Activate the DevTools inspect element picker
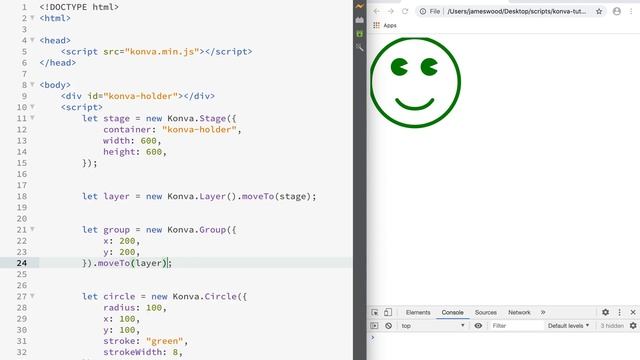This screenshot has width=640, height=360. coord(374,312)
